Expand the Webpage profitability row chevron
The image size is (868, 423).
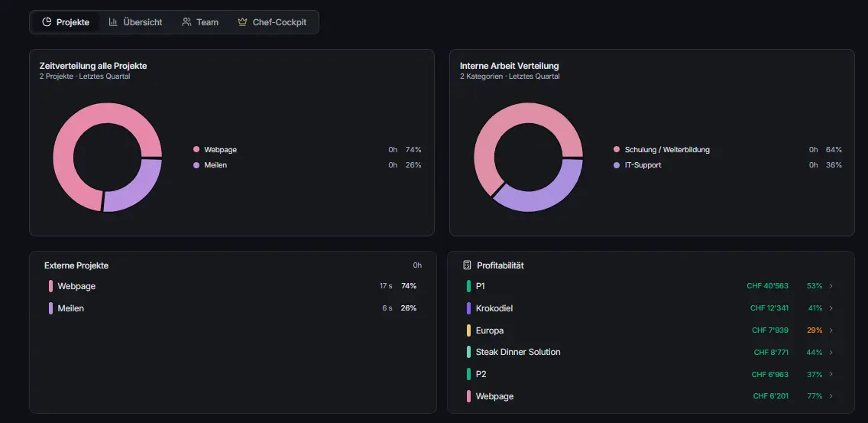coord(831,396)
